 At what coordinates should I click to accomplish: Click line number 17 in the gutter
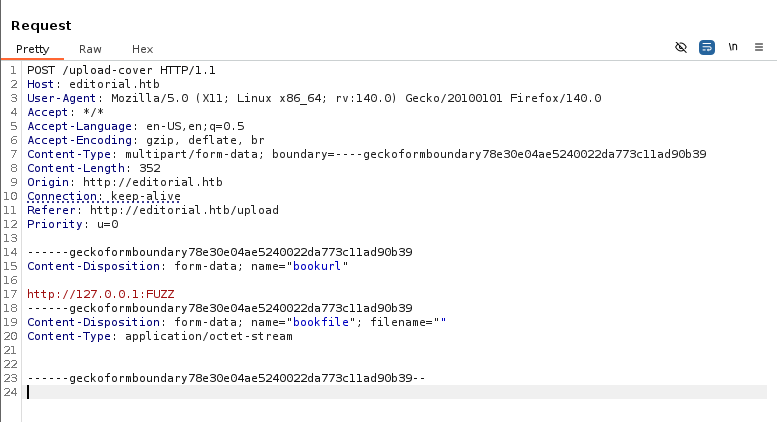(12, 294)
